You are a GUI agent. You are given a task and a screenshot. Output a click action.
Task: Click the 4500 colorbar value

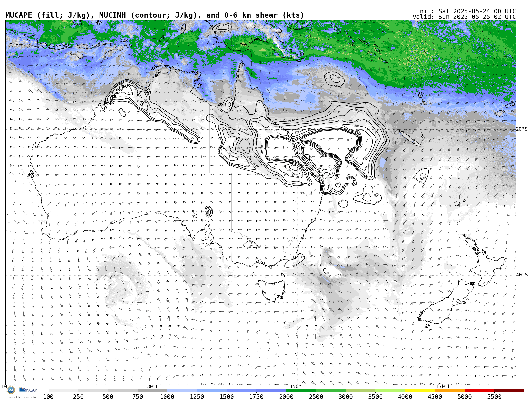[x=435, y=397]
